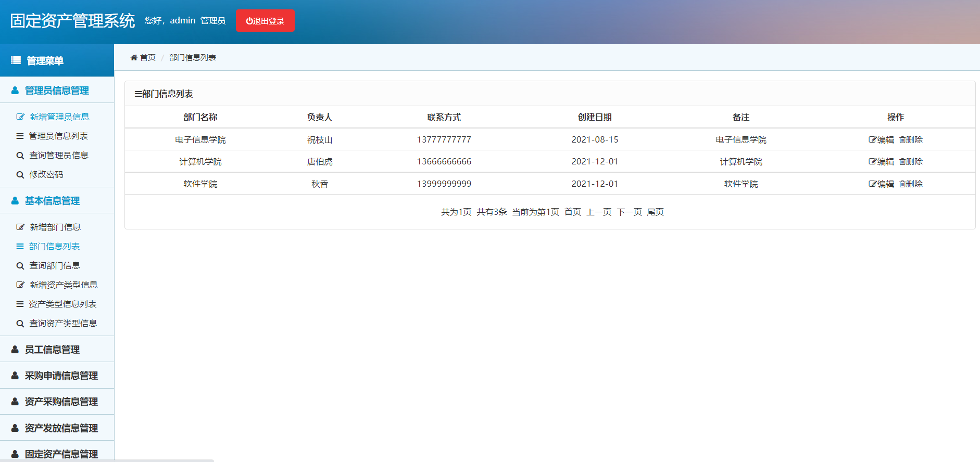The image size is (980, 462).
Task: Collapse the 管理员信息管理 menu section
Action: pos(57,90)
